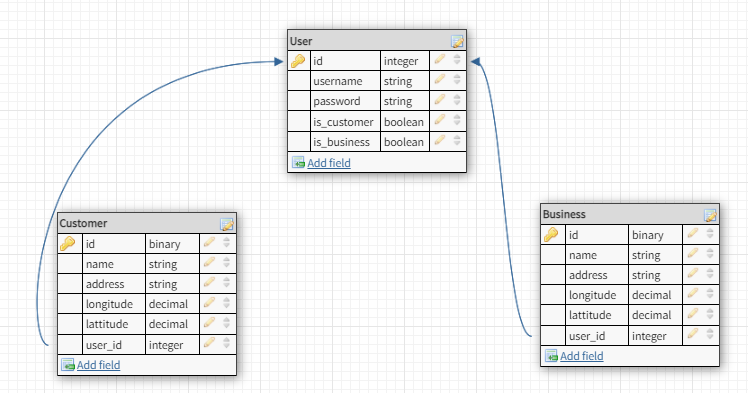748x393 pixels.
Task: Select the Business name field cell
Action: tap(597, 255)
